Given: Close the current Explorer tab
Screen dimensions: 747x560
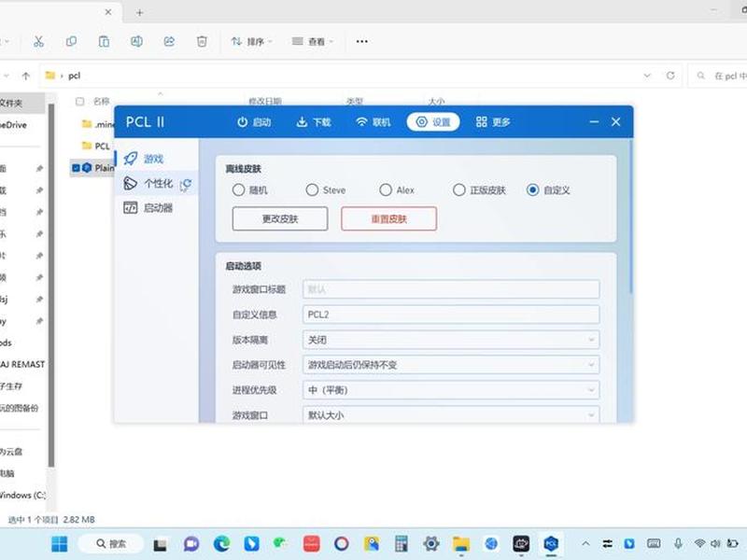Looking at the screenshot, I should coord(108,12).
